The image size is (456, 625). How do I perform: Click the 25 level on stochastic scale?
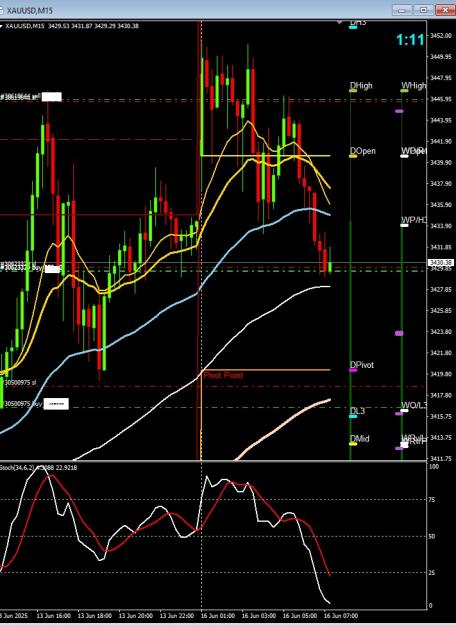(x=432, y=573)
